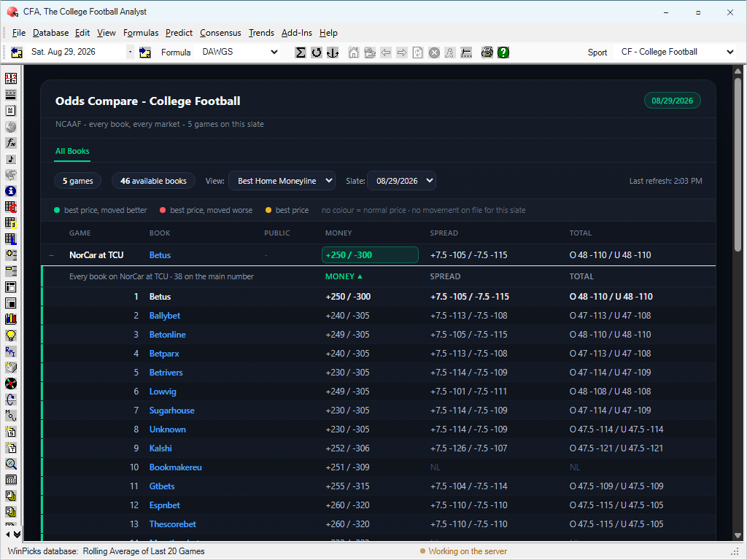Click the home toolbar icon
Screen dimensions: 747x560
pyautogui.click(x=354, y=52)
